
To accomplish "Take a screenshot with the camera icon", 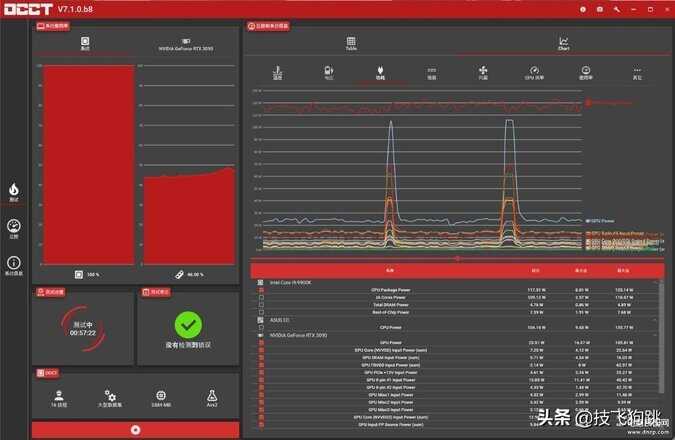I will point(600,9).
